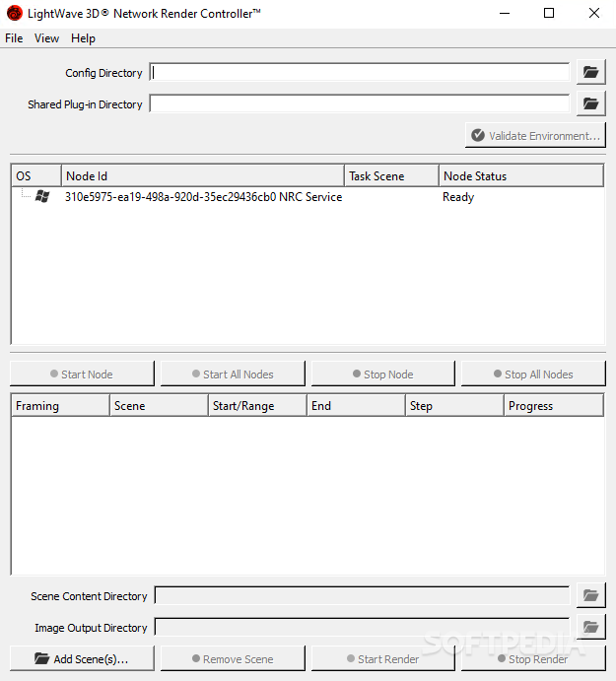The image size is (616, 681).
Task: Click the Scene Content Directory field
Action: [363, 595]
